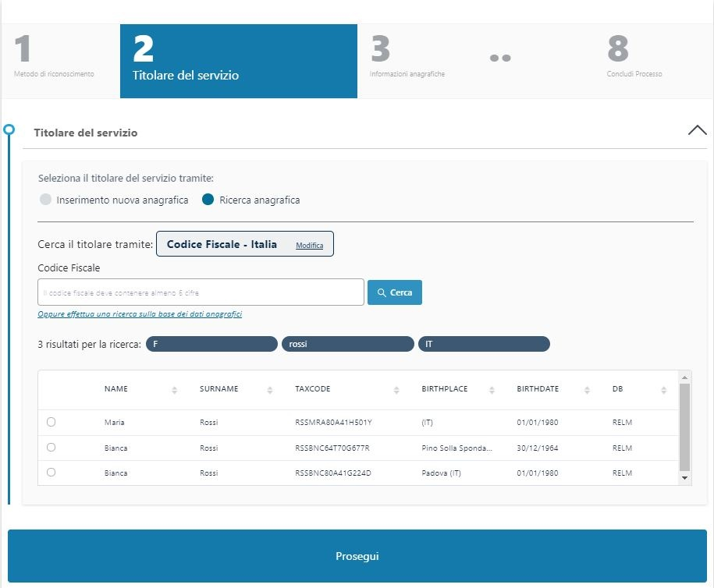Sort results by BIRTHPLACE sort arrows
The height and width of the screenshot is (588, 714).
(492, 390)
